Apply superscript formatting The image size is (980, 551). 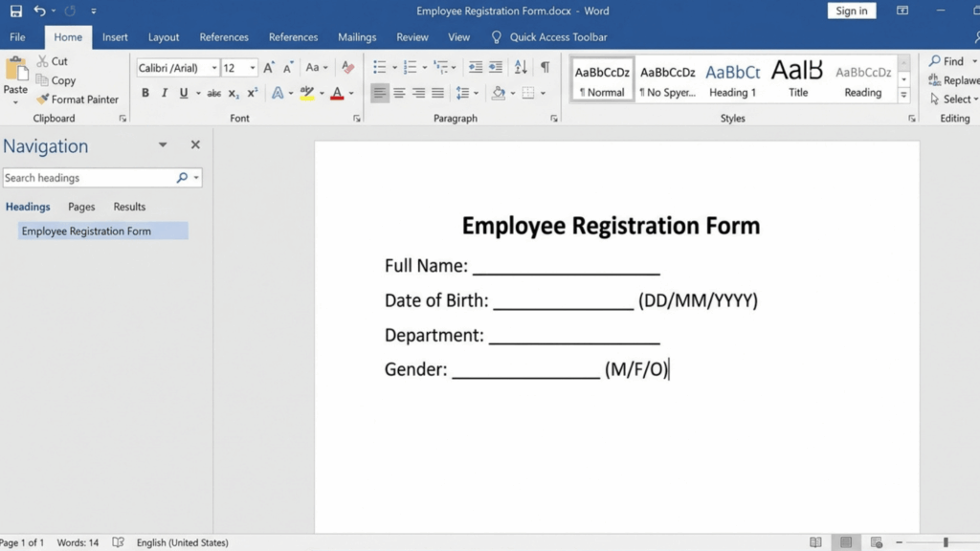click(x=252, y=93)
